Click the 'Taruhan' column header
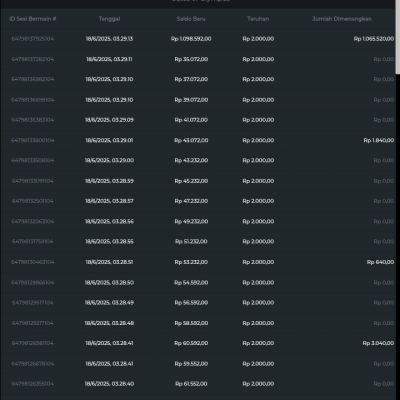400x400 pixels. coord(258,19)
